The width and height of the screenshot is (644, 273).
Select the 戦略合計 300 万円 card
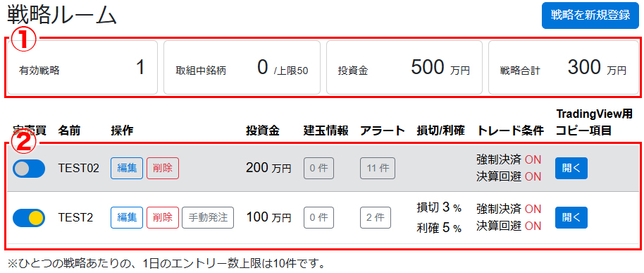tap(564, 68)
